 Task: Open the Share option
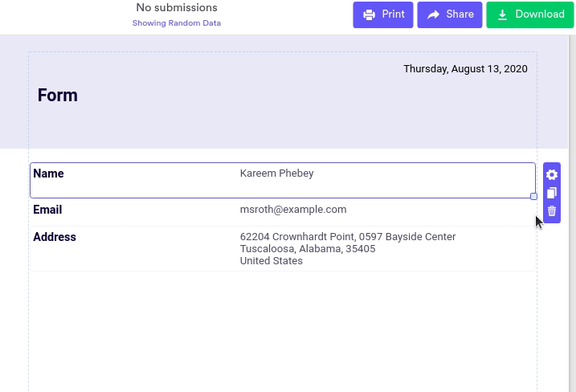(450, 14)
